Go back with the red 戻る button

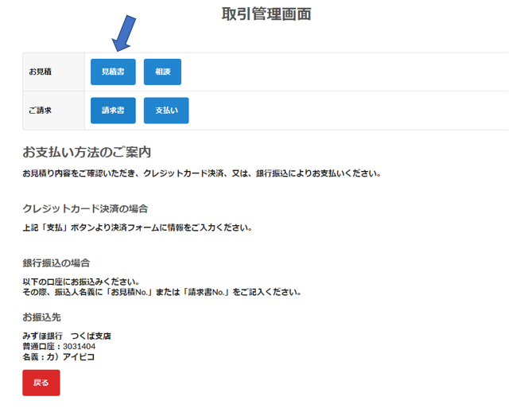point(41,383)
